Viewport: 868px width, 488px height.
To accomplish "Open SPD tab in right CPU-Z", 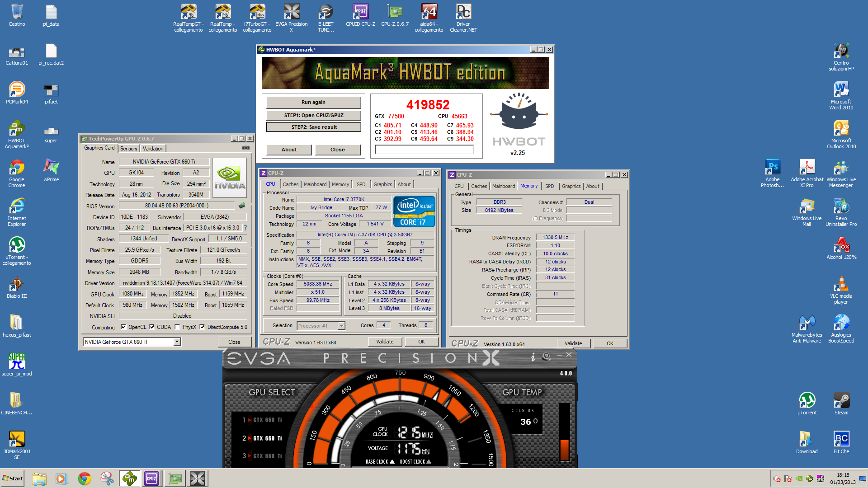I will (x=550, y=186).
